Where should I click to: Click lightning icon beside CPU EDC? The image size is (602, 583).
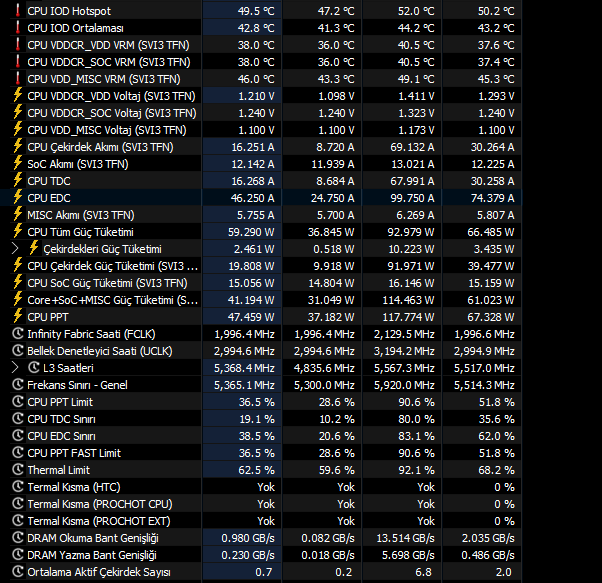click(x=18, y=197)
